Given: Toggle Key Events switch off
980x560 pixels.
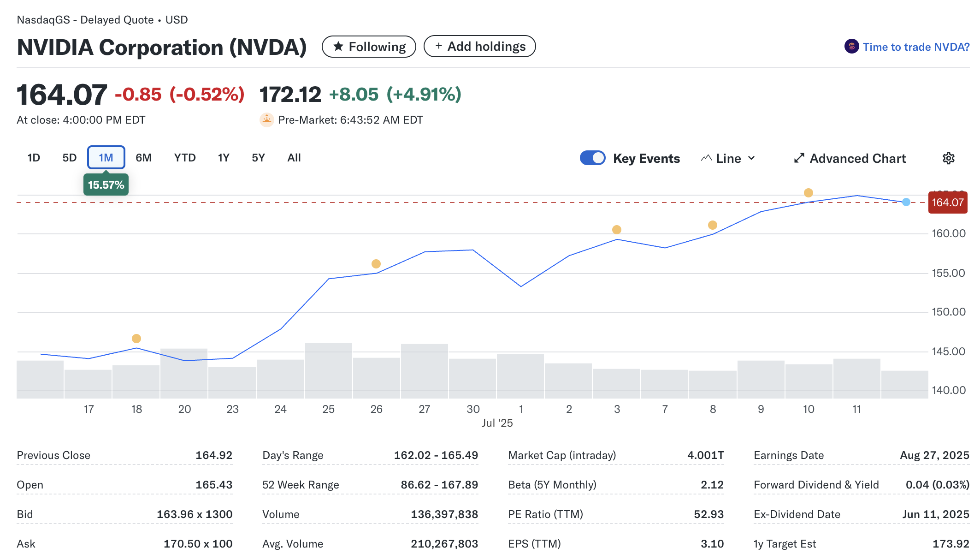Looking at the screenshot, I should click(x=592, y=158).
